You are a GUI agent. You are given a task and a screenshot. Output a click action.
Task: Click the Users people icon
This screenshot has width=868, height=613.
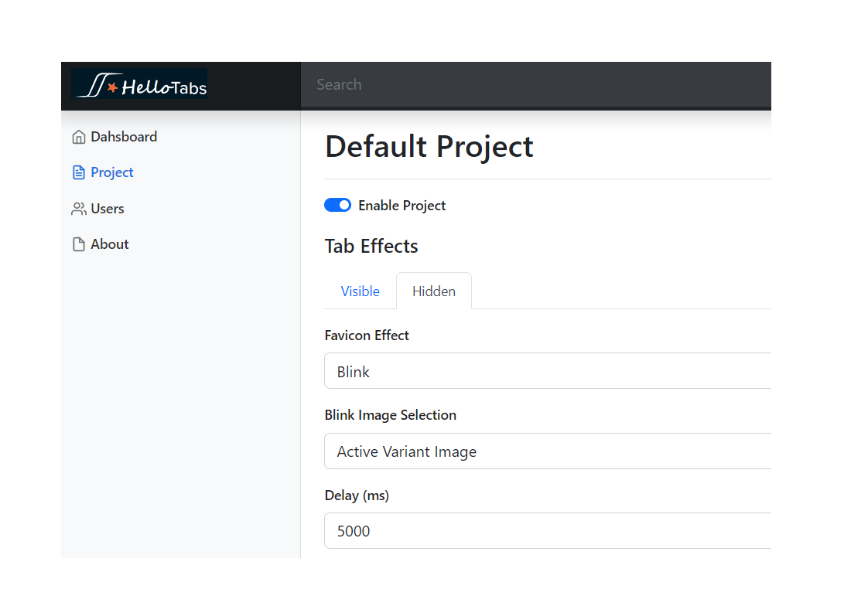click(x=79, y=209)
